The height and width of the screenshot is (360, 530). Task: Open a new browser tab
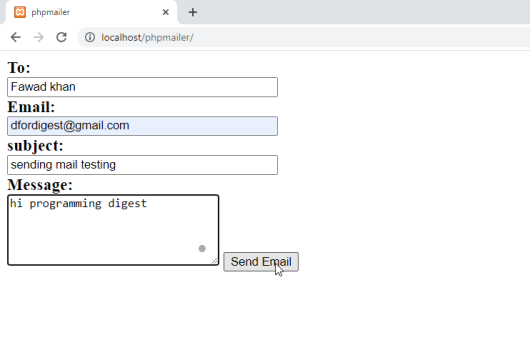[x=193, y=13]
